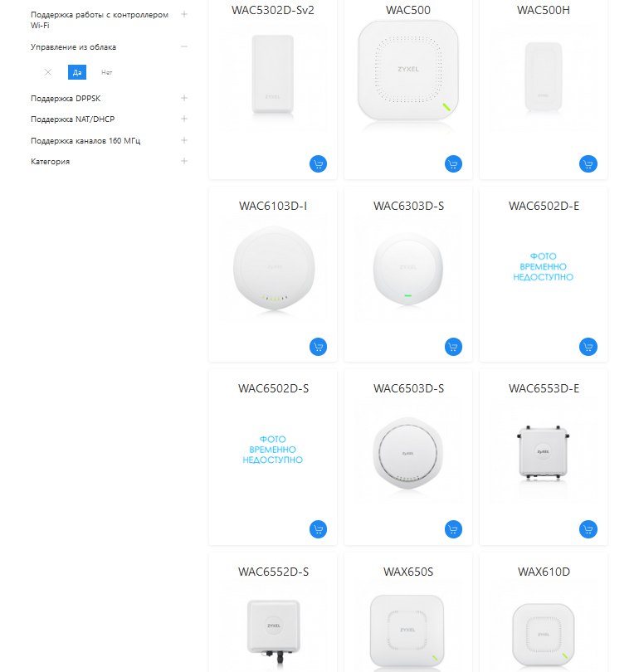The image size is (639, 672).
Task: Expand Поддержка DPPSK filter
Action: 184,98
